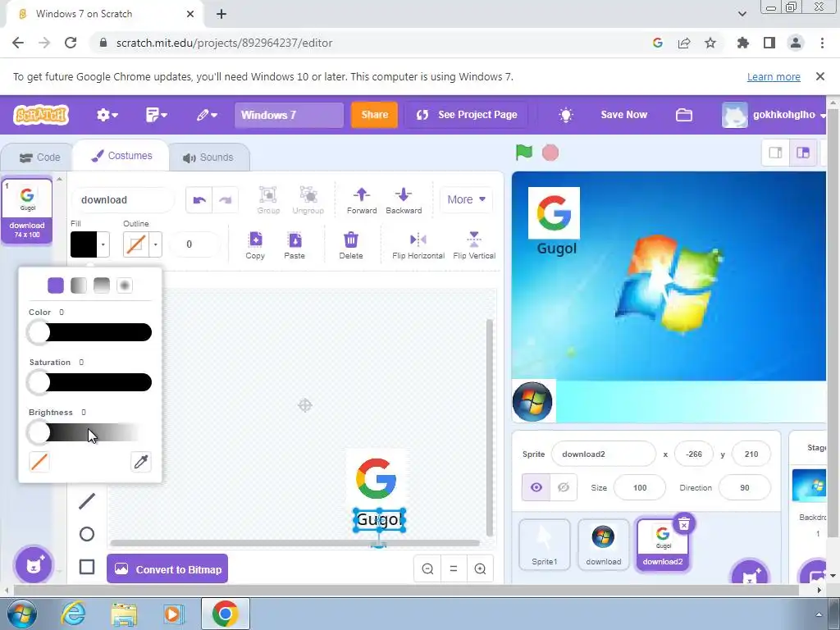Viewport: 840px width, 630px height.
Task: Open the File menu dropdown
Action: click(x=157, y=115)
